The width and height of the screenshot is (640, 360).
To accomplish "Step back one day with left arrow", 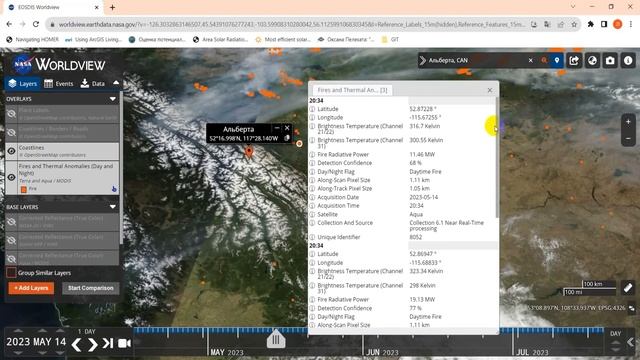I will [x=76, y=345].
